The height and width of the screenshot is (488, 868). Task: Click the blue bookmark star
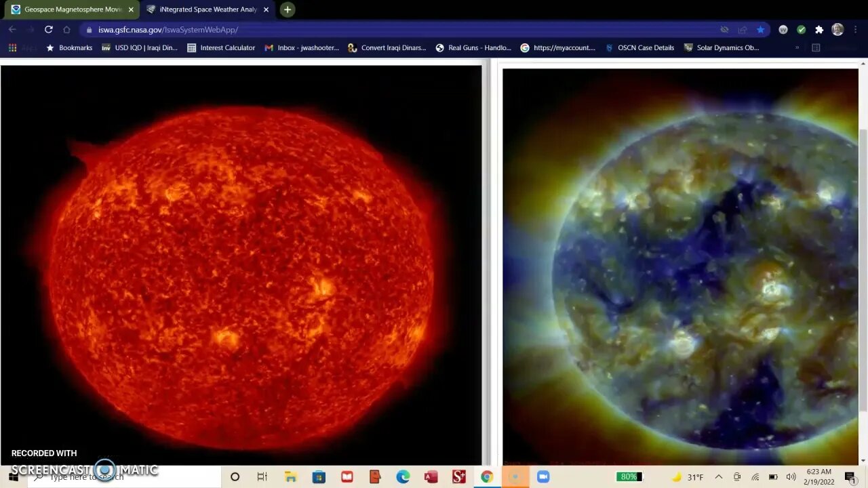pos(760,30)
